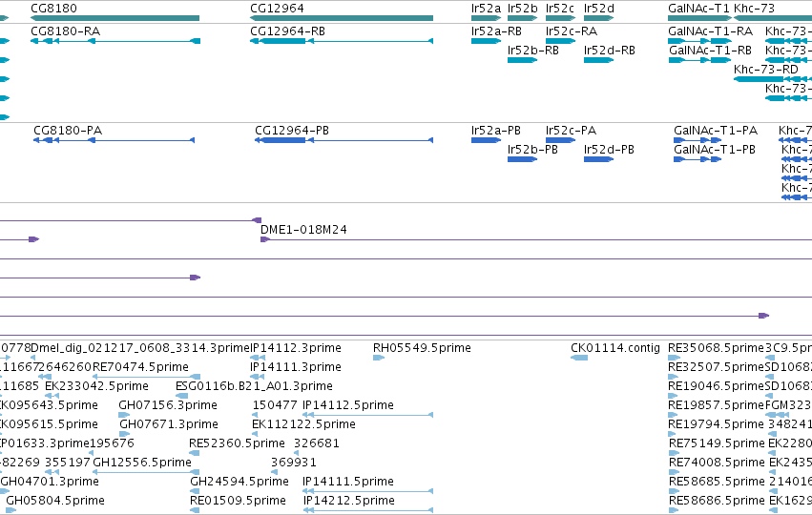
Task: Select the CG8180-PA protein feature
Action: click(x=114, y=140)
